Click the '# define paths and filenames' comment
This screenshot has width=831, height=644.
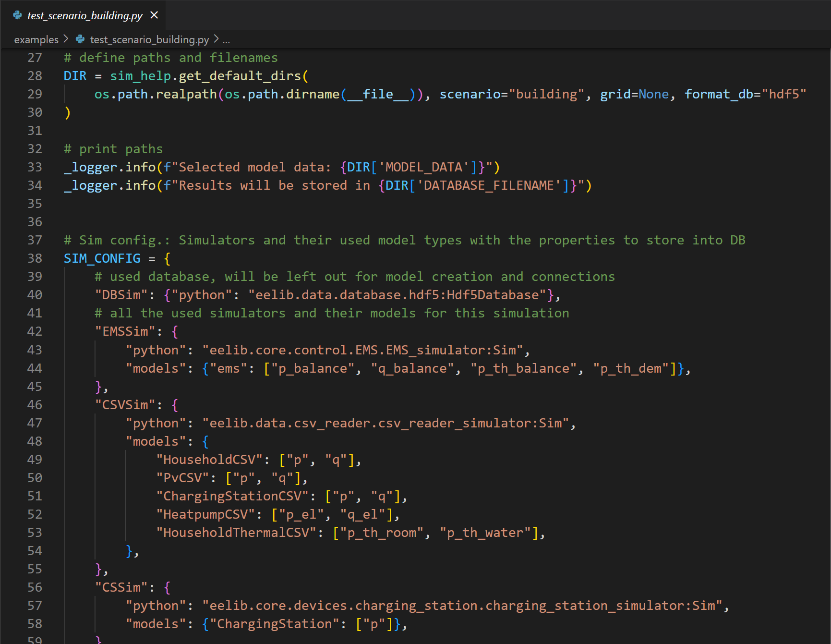171,58
